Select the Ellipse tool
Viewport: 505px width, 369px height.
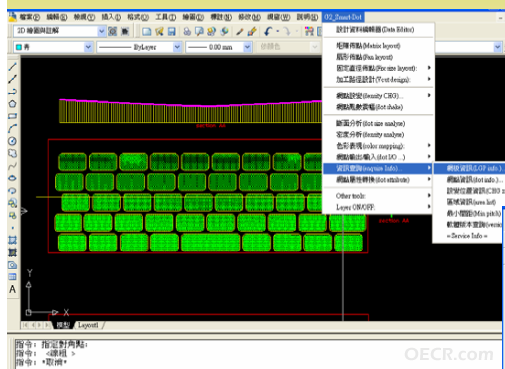12,178
